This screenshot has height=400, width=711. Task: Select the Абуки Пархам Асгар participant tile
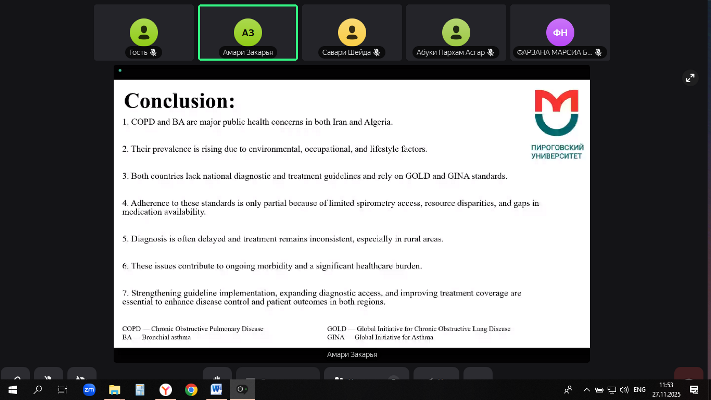pos(456,33)
